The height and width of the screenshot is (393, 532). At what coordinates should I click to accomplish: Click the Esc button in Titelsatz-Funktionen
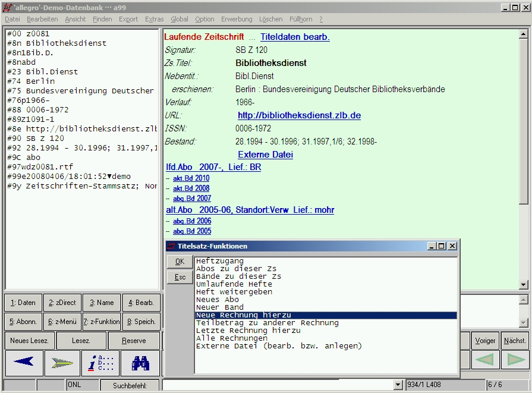[x=180, y=277]
